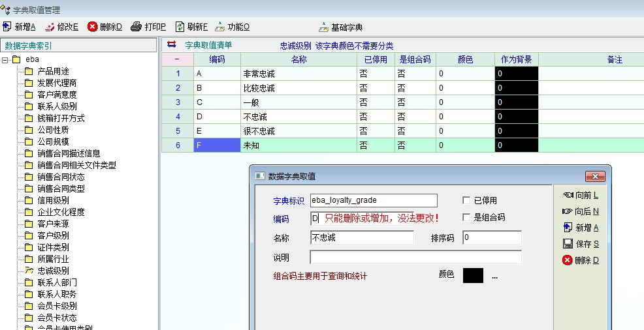Collapse the eba tree root node
The image size is (644, 330).
click(x=6, y=60)
